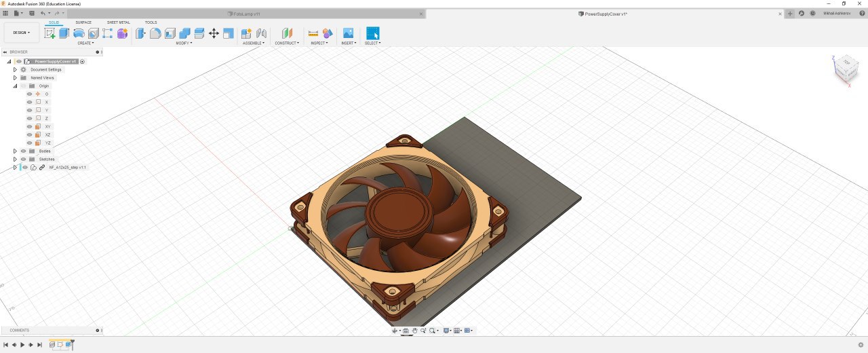The height and width of the screenshot is (353, 868).
Task: Activate the Fillet tool
Action: coord(155,33)
